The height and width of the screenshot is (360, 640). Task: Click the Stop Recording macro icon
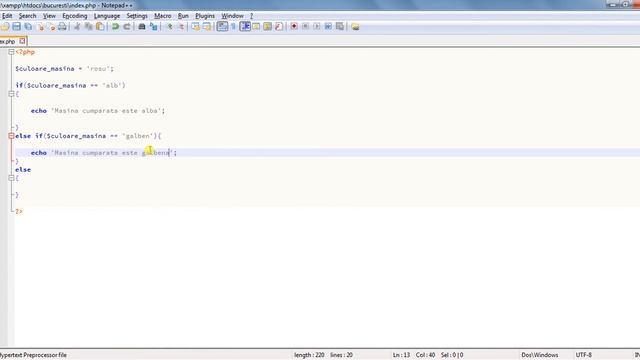click(305, 27)
